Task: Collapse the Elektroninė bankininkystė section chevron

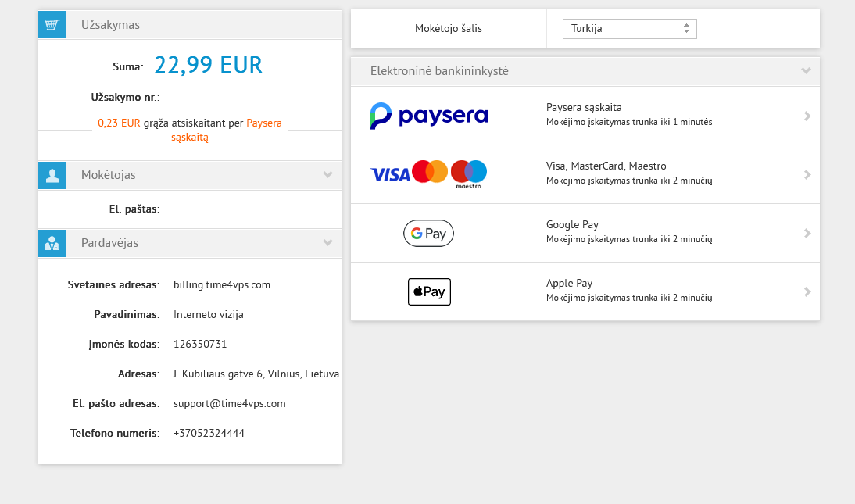Action: [x=806, y=71]
